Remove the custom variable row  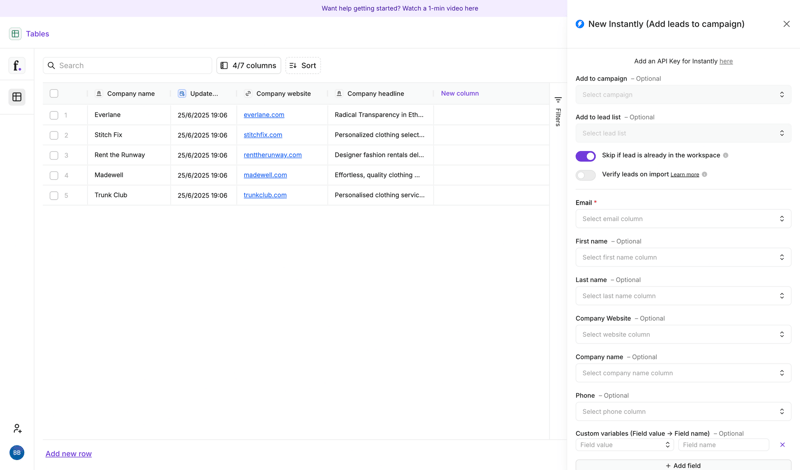point(782,445)
